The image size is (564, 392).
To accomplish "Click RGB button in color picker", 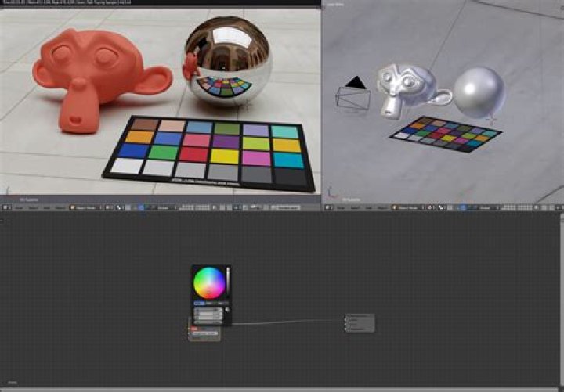I will pyautogui.click(x=199, y=302).
